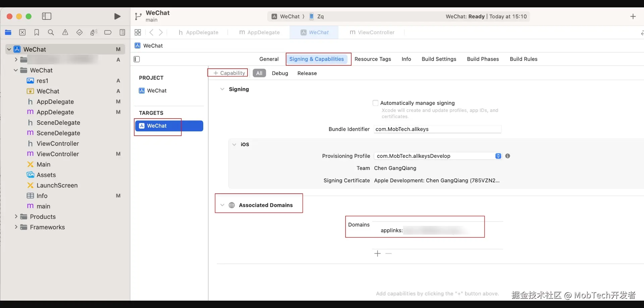This screenshot has height=308, width=644.
Task: Select the Release configuration filter
Action: click(307, 73)
